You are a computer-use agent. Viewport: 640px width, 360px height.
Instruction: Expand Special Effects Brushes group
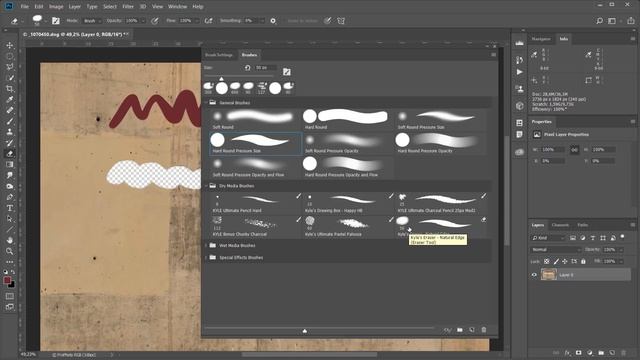click(206, 258)
